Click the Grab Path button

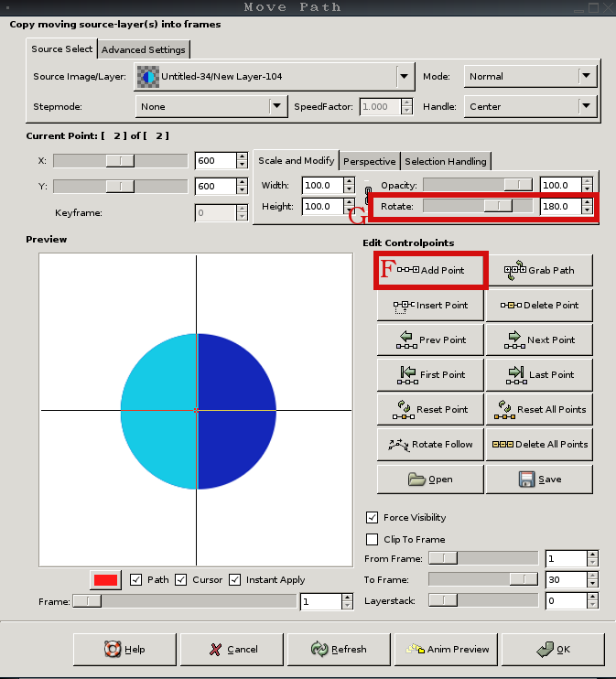[539, 270]
